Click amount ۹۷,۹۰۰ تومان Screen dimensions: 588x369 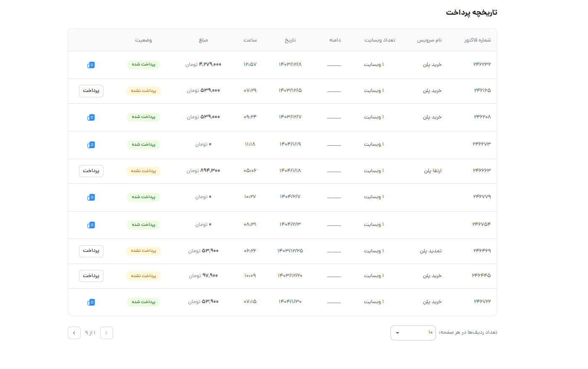203,275
